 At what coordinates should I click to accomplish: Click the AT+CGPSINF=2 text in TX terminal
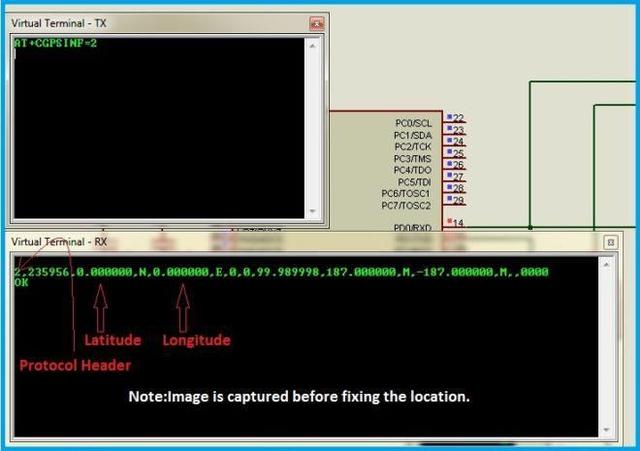pos(56,43)
